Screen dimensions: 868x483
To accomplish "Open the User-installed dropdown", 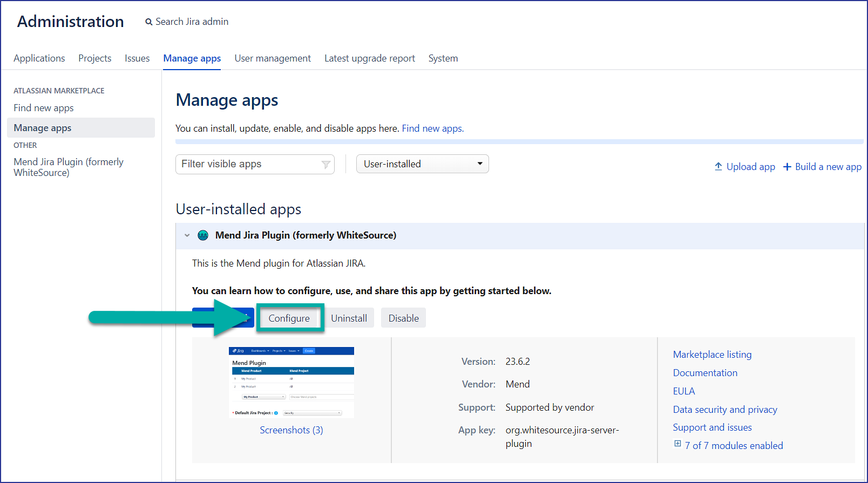I will click(422, 164).
